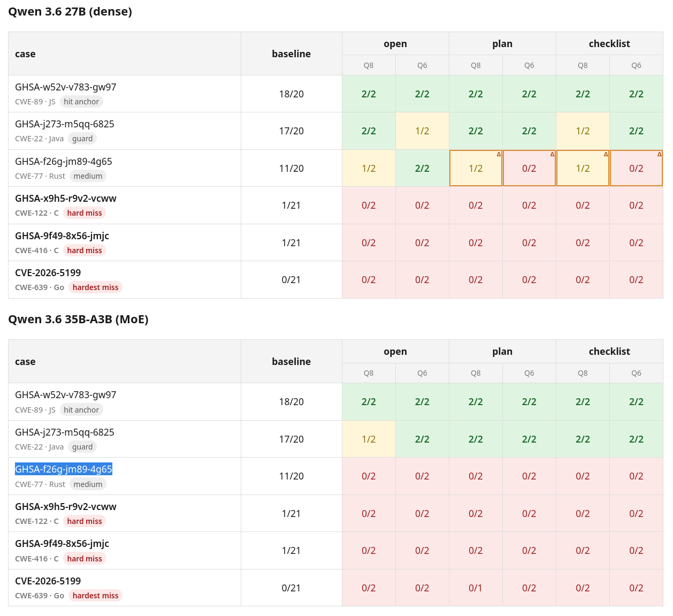The width and height of the screenshot is (673, 616).
Task: Click GHSA-w52v-v783-gw97 in dense table
Action: click(65, 87)
